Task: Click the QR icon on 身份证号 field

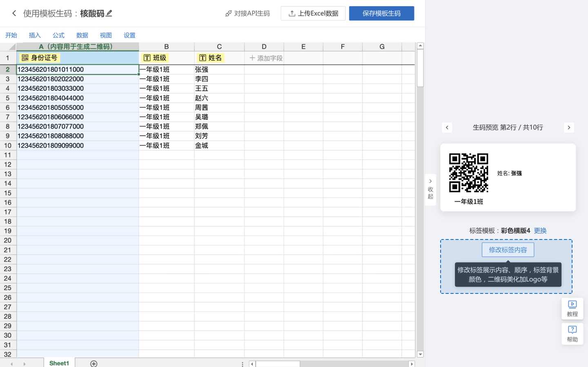Action: tap(25, 58)
